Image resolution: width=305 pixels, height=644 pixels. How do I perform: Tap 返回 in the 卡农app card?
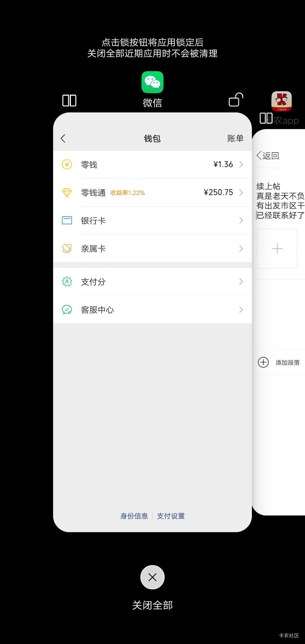coord(268,156)
